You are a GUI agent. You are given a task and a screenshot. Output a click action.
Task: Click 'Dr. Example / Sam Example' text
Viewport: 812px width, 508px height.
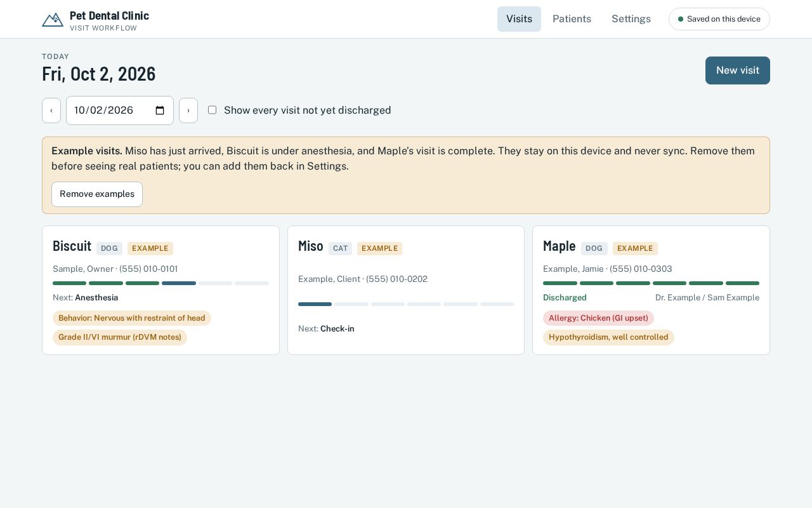click(x=707, y=298)
